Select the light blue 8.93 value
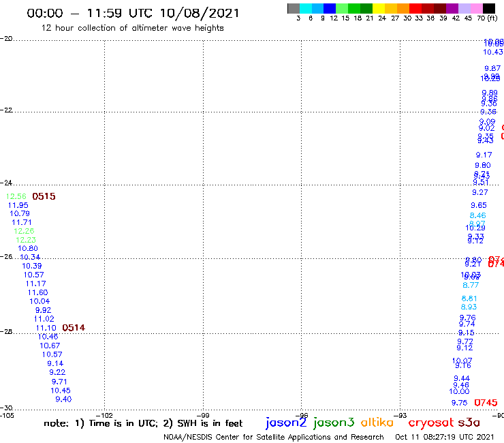Image resolution: width=504 pixels, height=443 pixels. coord(469,307)
